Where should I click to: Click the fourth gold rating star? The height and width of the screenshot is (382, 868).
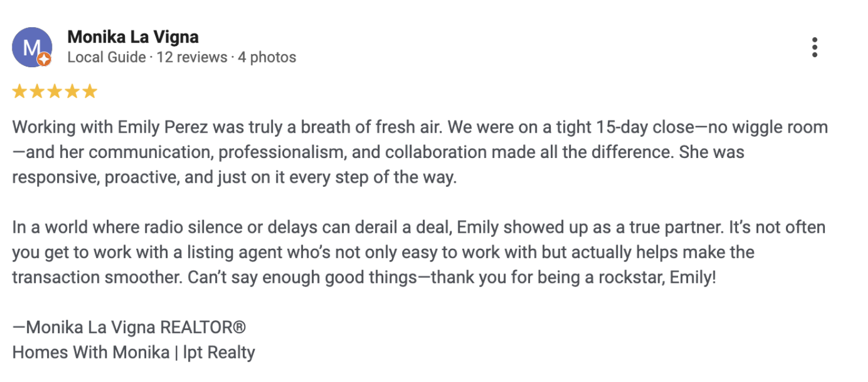tap(72, 91)
